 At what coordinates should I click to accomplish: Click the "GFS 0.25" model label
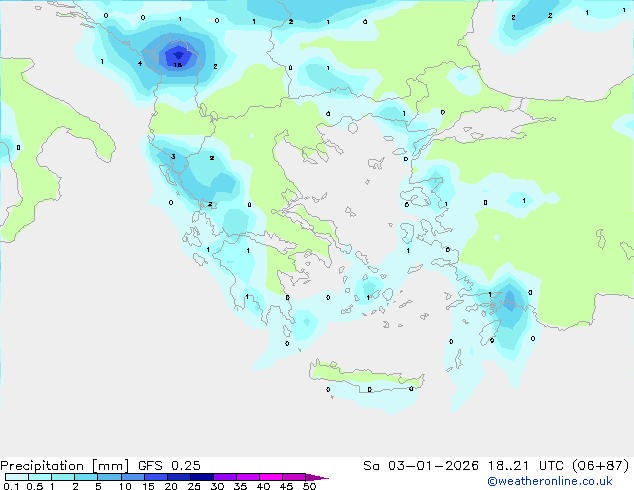169,466
